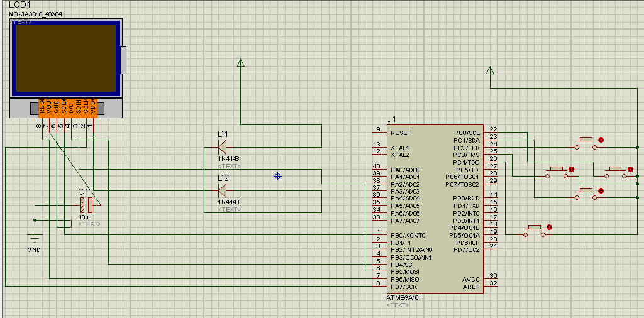Screen dimensions: 644x318
Task: Select the D2 diode symbol
Action: click(222, 190)
